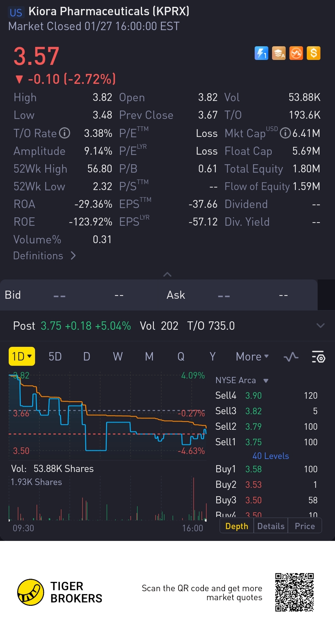
Task: Open the chart indicator waveform icon
Action: 291,357
